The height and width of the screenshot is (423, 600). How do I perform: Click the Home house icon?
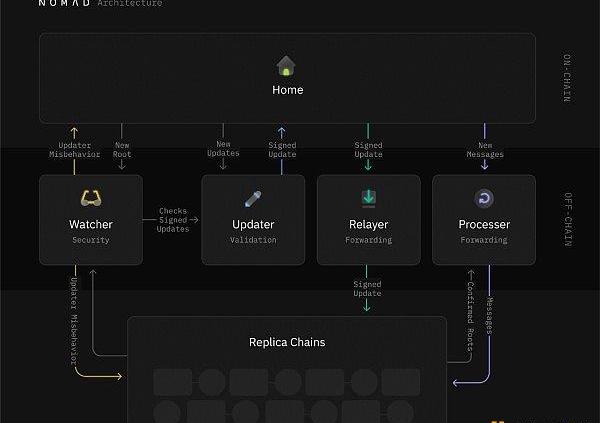[x=287, y=66]
